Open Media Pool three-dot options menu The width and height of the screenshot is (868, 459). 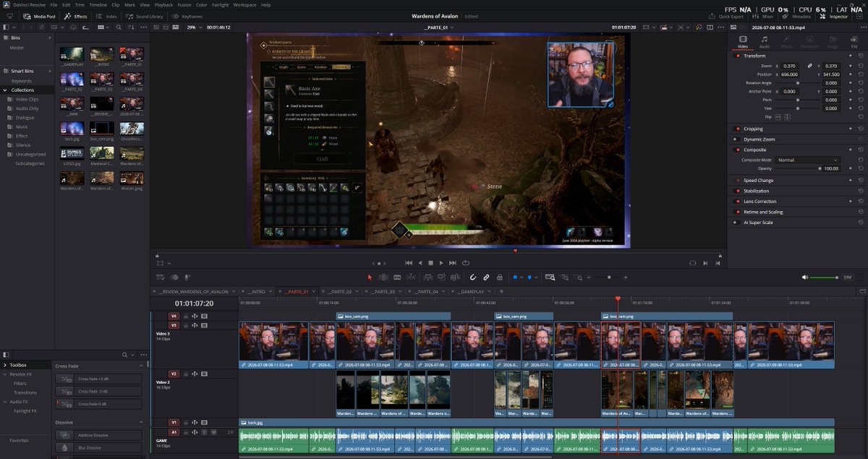coord(143,27)
